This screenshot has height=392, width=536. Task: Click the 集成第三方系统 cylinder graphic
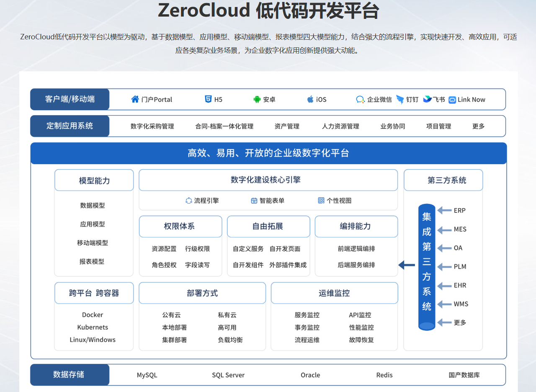click(427, 267)
